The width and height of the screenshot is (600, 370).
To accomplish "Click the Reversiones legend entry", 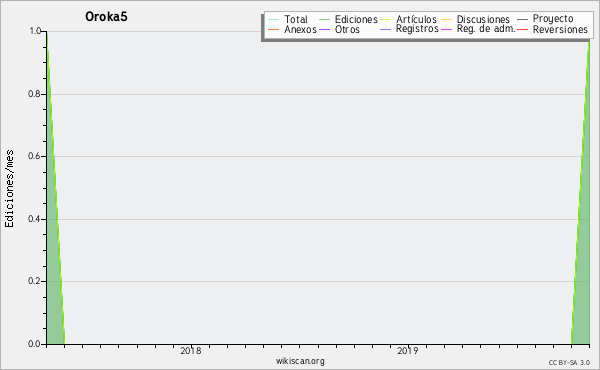I will pos(553,29).
